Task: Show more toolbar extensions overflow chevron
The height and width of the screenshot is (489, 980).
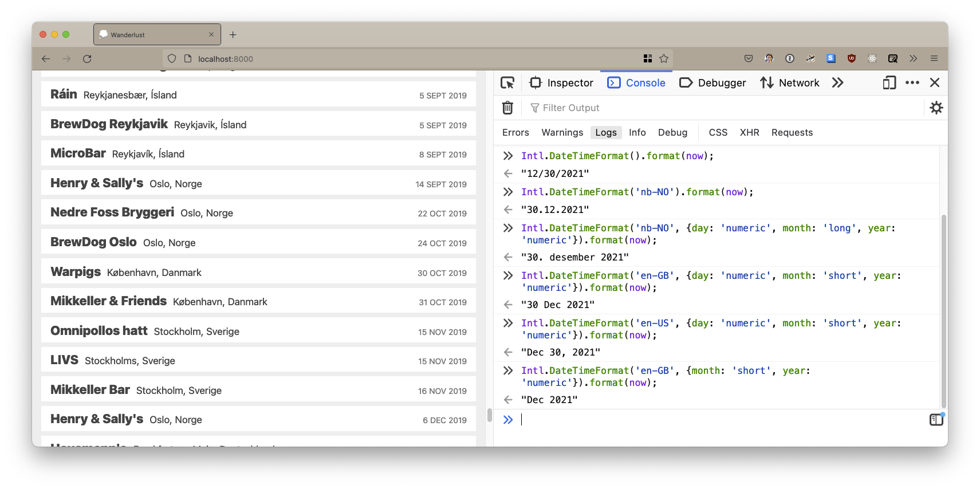Action: [913, 58]
